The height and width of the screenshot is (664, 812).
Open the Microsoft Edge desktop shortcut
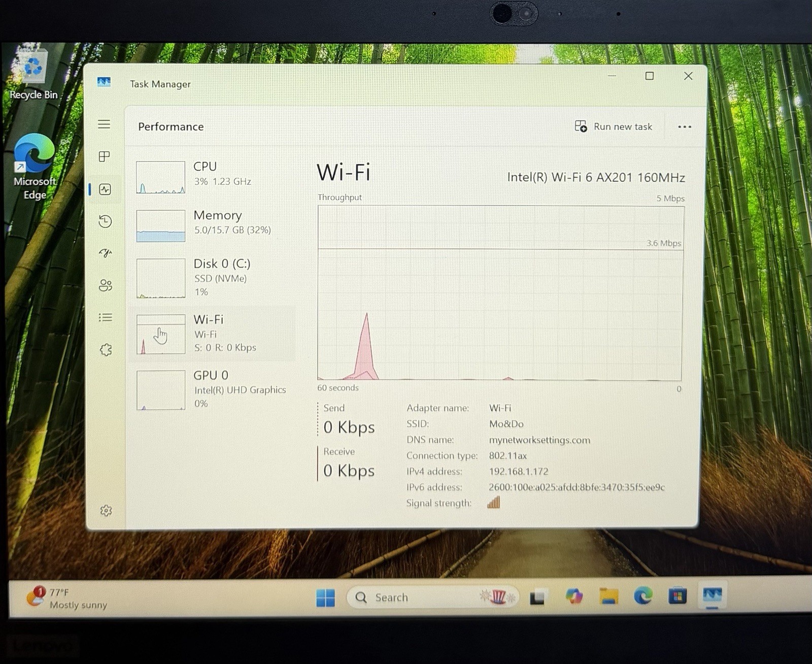point(35,167)
